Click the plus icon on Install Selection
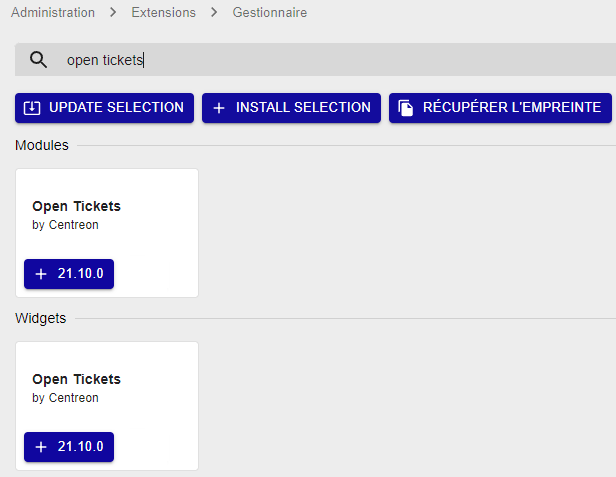Screen dimensions: 616x477 tap(219, 108)
